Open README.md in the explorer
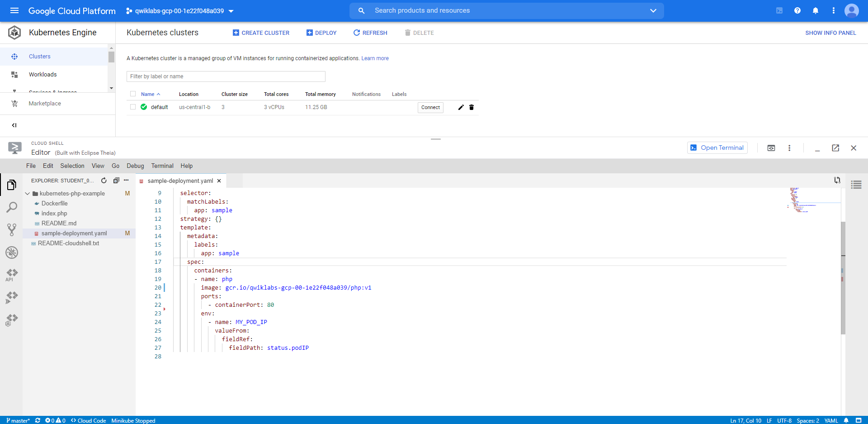The image size is (868, 424). (x=59, y=224)
